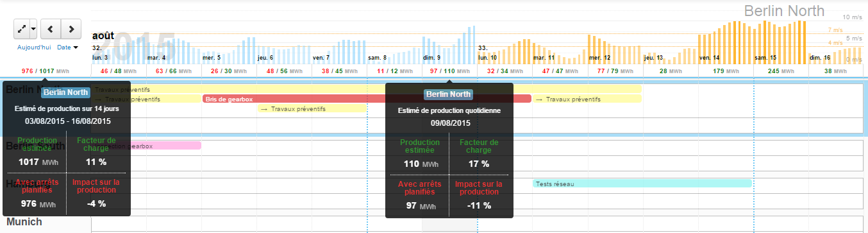Click the '10 m/s' wind speed axis label
The image size is (868, 233).
click(853, 17)
